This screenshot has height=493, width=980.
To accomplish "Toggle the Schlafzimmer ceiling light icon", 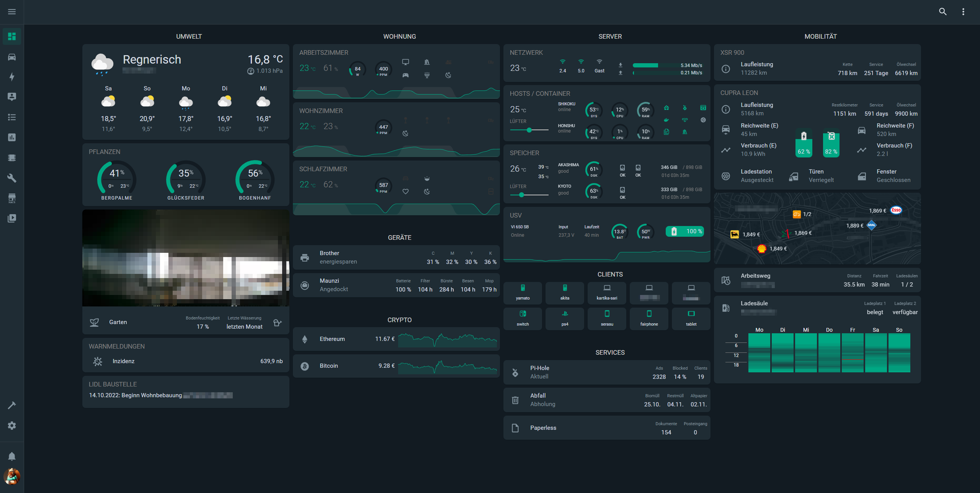I will click(427, 179).
